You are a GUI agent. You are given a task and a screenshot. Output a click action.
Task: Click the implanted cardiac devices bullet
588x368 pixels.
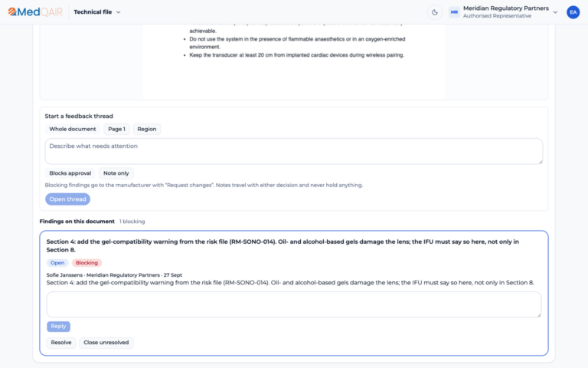tap(296, 55)
